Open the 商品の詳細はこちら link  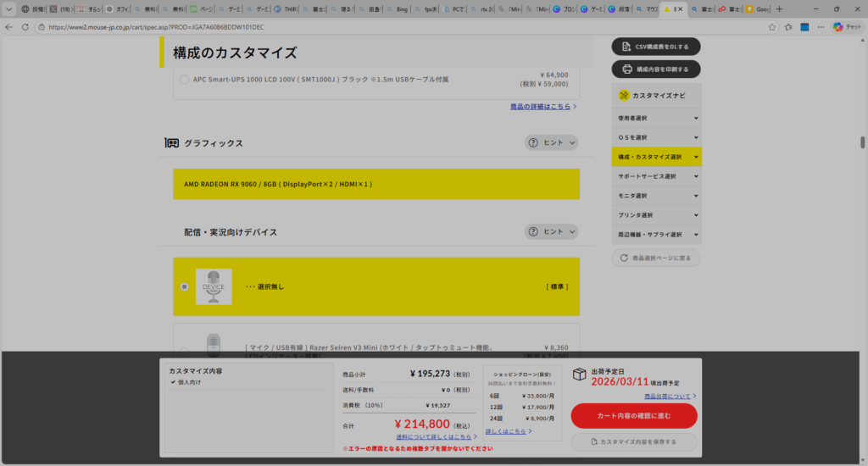[x=542, y=107]
